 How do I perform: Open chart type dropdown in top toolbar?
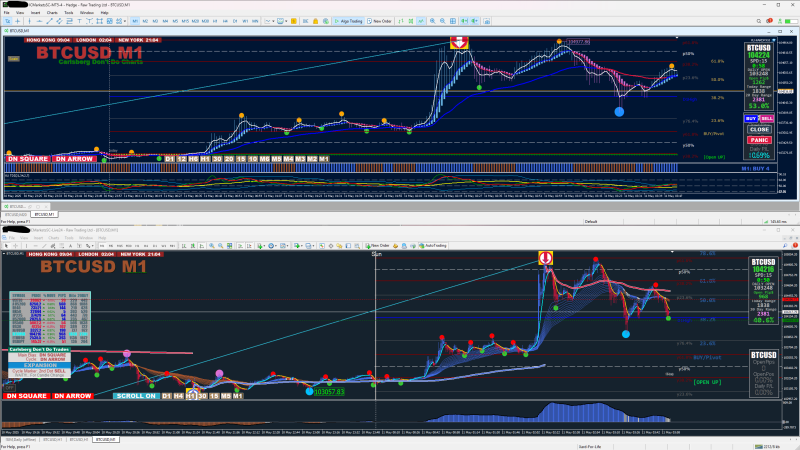click(x=270, y=21)
